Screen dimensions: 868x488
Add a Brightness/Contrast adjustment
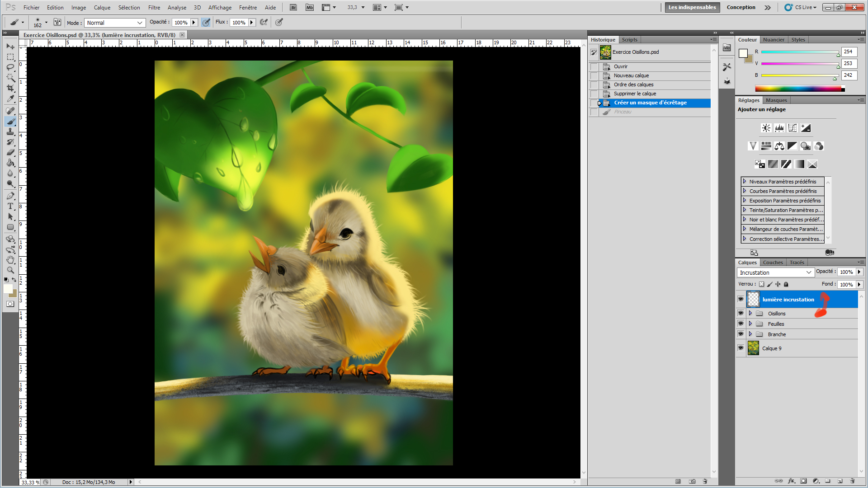(766, 128)
